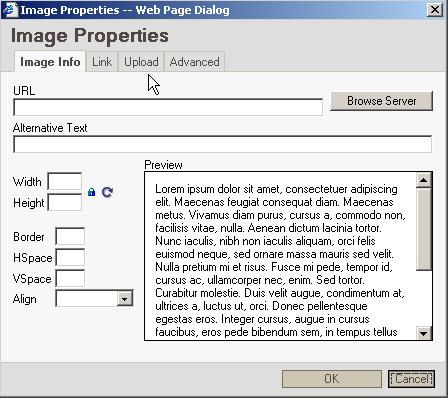Click the "URL" label
448x398 pixels.
click(24, 91)
